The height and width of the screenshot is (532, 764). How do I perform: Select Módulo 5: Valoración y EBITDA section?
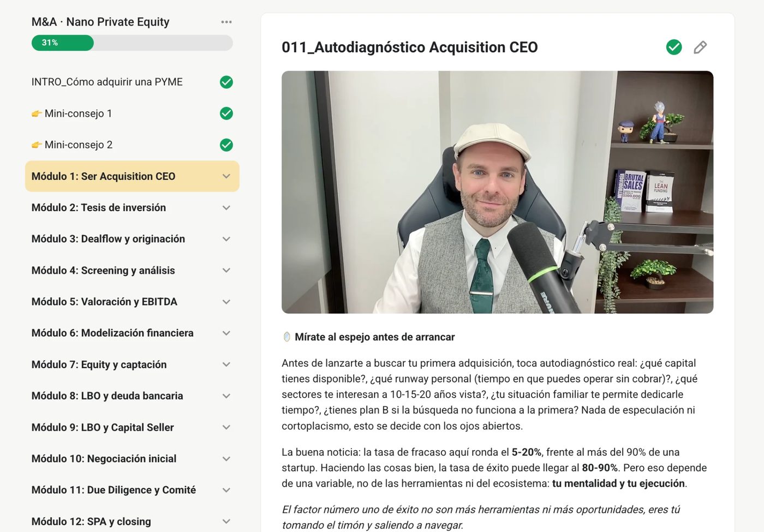click(132, 302)
